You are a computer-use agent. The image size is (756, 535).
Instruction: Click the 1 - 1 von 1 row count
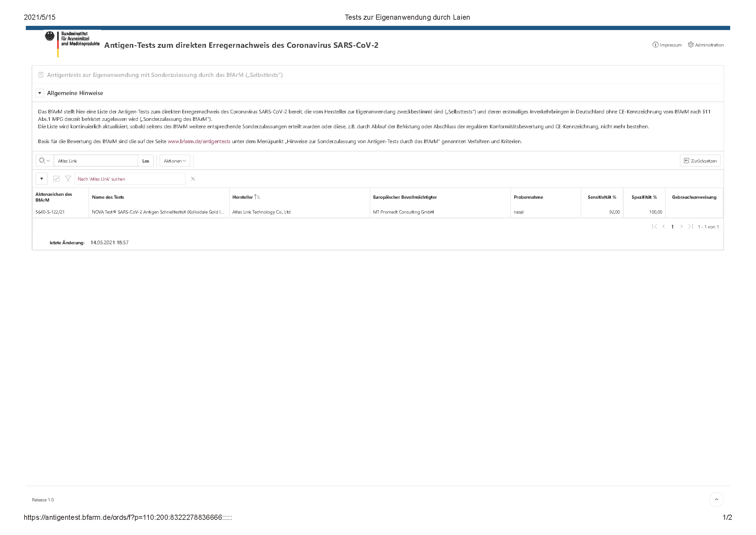pos(708,227)
